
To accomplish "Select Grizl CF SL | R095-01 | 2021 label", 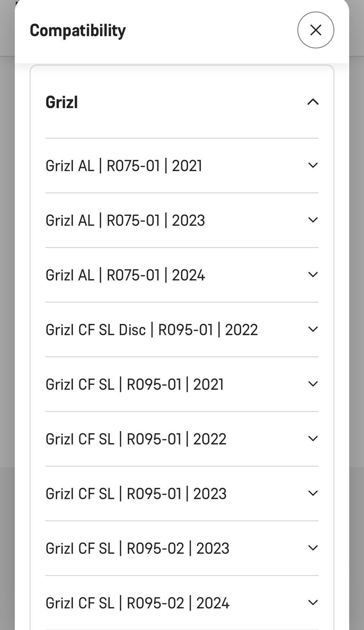I will [x=135, y=384].
